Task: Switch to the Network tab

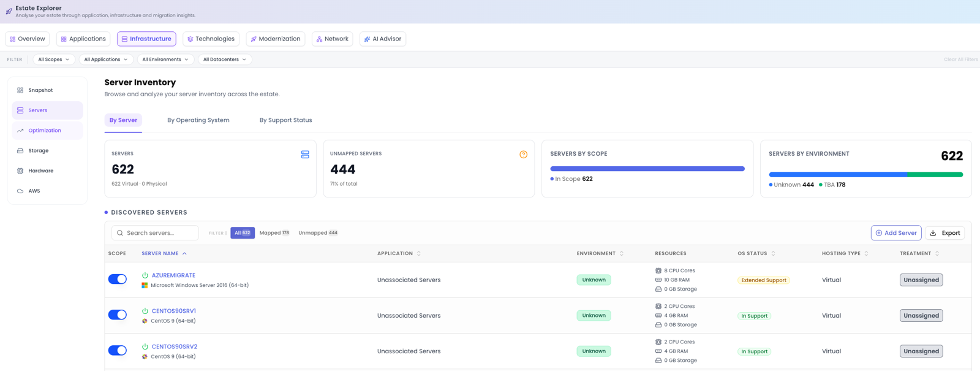Action: pyautogui.click(x=332, y=39)
